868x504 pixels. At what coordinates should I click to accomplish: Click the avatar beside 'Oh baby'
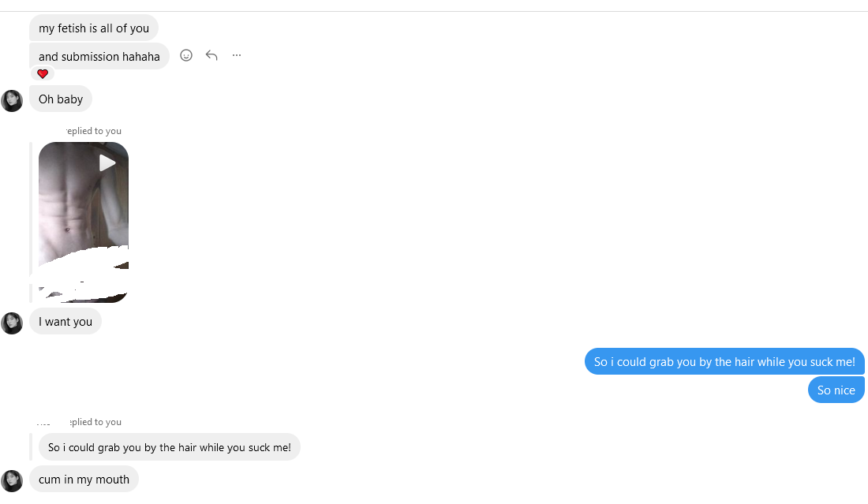click(12, 100)
